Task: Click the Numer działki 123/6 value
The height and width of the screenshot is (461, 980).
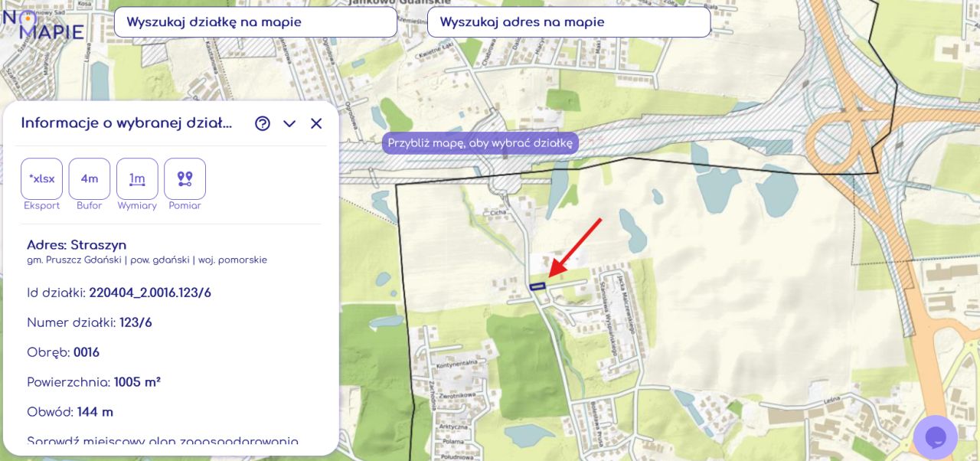Action: click(x=136, y=322)
